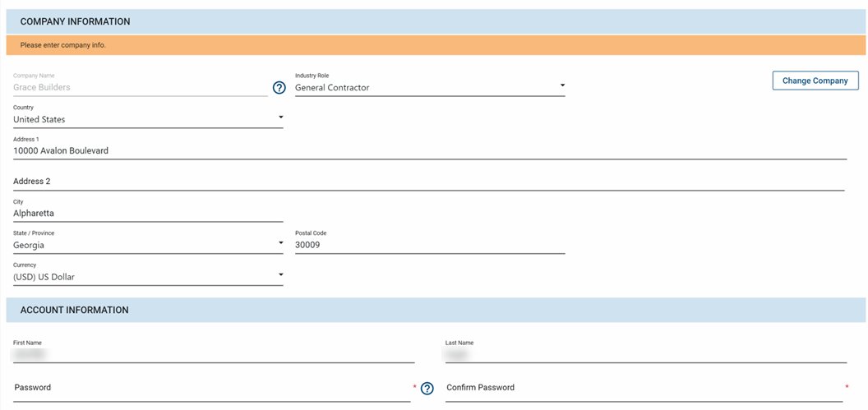Click the Address 1 field with Avalon Boulevard

[429, 151]
